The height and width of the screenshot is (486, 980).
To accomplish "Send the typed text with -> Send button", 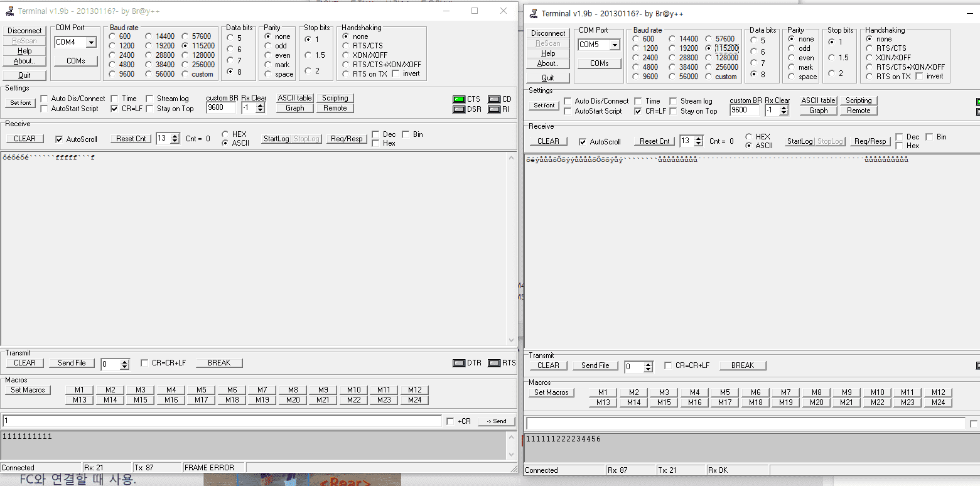I will coord(497,421).
